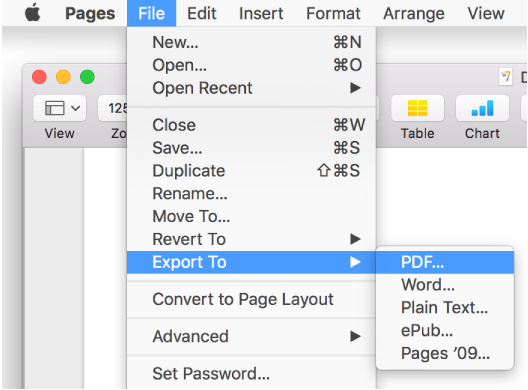
Task: Choose Duplicate in the File menu
Action: [251, 171]
